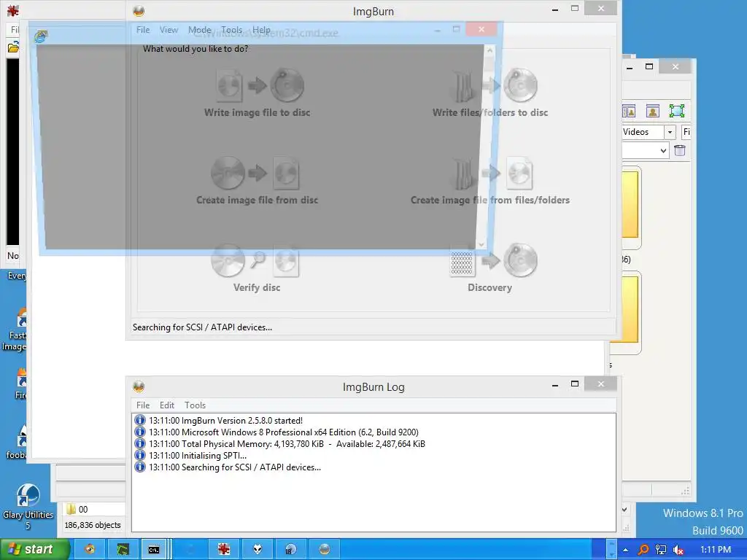Switch to cmd.exe taskbar button
The width and height of the screenshot is (747, 560).
click(x=153, y=549)
